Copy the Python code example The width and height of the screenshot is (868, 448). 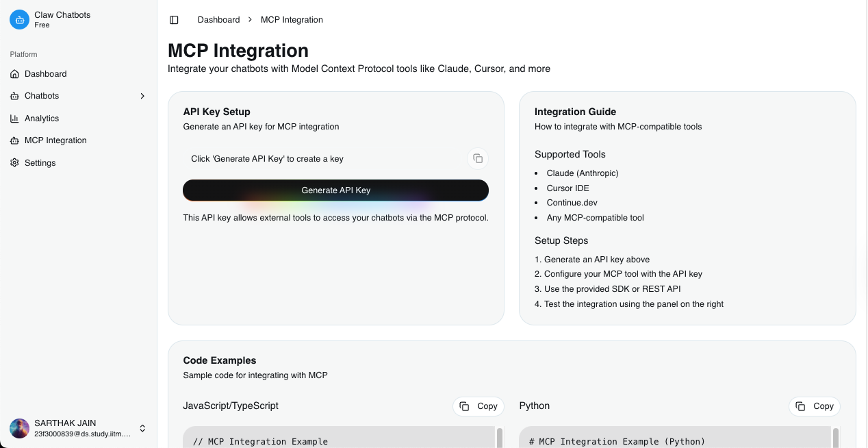(815, 406)
